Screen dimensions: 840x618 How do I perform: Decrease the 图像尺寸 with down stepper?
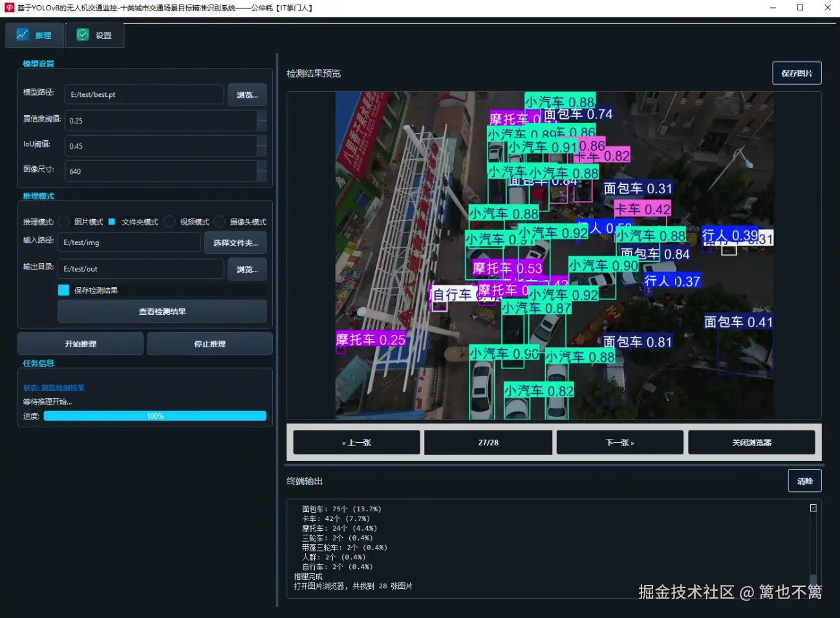point(262,176)
